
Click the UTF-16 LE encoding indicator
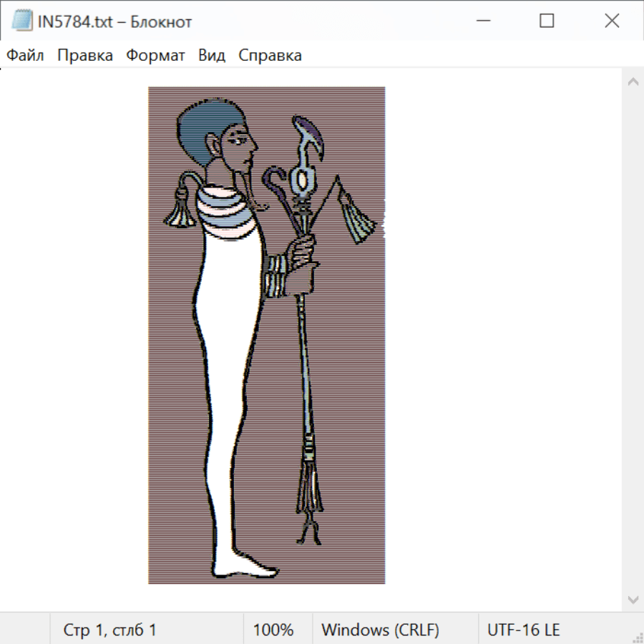(523, 630)
